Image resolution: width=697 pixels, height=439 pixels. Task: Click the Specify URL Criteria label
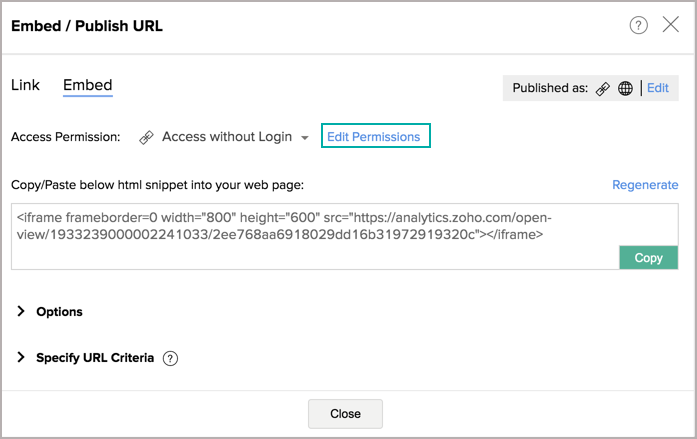[95, 358]
